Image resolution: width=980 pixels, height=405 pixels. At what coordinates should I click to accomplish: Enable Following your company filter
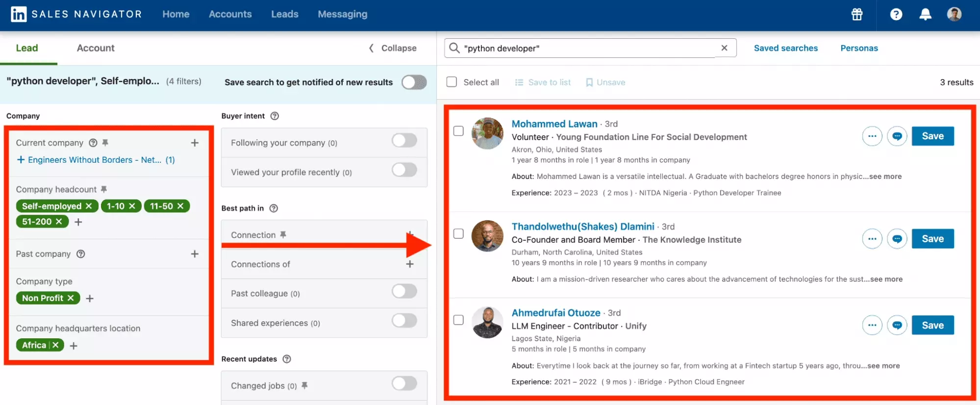click(404, 141)
